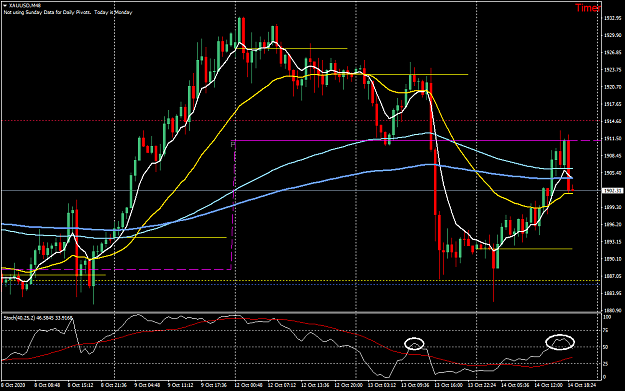Click the 12 Oct 20:00 time label
This screenshot has width=625, height=391.
[348, 385]
